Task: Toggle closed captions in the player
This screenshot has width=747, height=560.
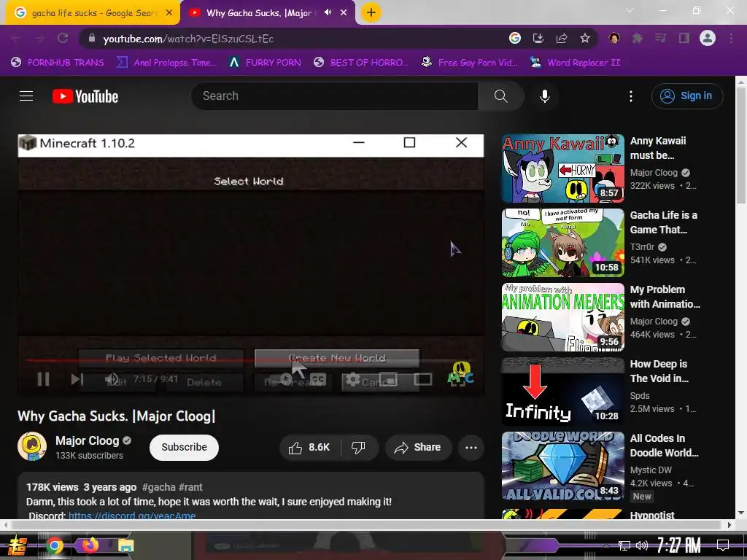Action: (x=318, y=379)
